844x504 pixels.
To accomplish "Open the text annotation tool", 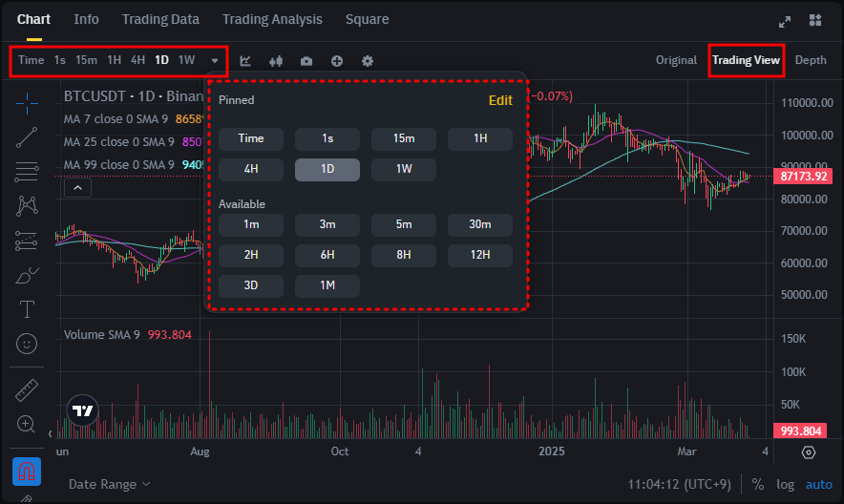I will [27, 308].
